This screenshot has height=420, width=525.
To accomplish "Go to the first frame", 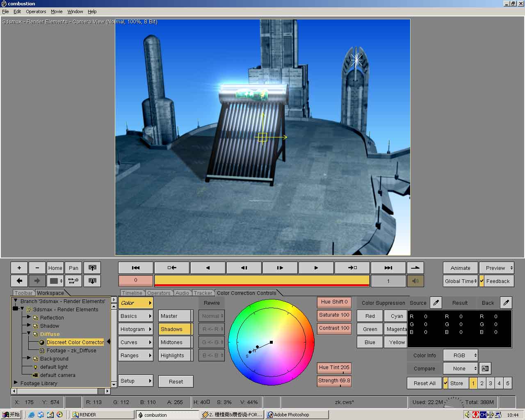I will 135,268.
